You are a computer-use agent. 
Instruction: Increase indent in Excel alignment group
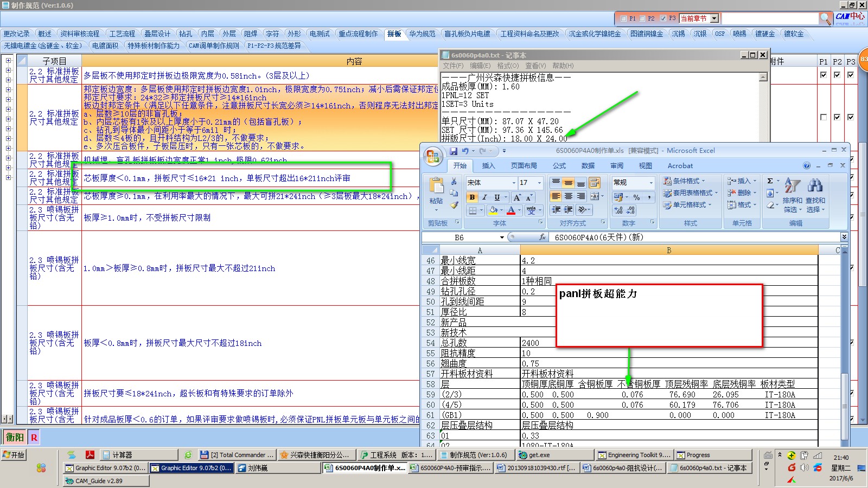tap(568, 210)
